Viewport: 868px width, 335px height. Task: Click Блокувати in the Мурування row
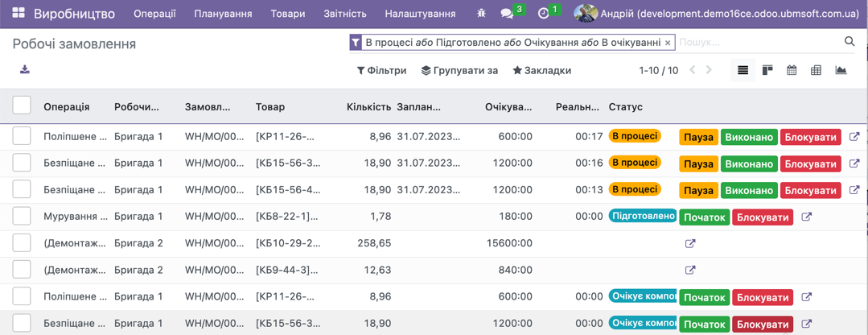[x=763, y=217]
